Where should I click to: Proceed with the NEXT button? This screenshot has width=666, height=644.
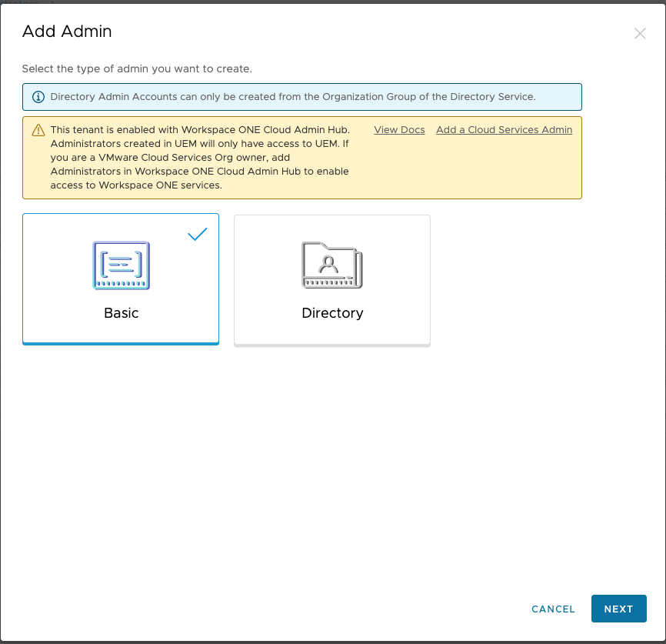tap(618, 609)
